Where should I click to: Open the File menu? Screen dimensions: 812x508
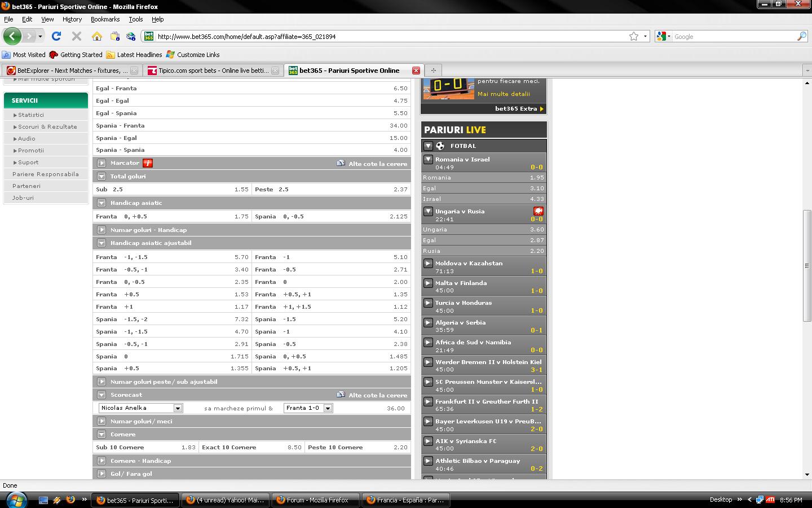click(8, 19)
